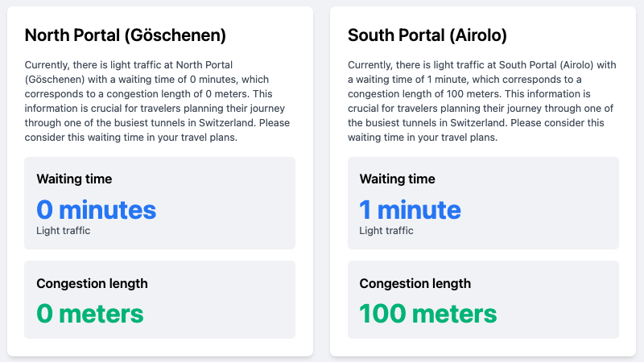The width and height of the screenshot is (644, 362).
Task: Click the 1 minute waiting time value
Action: click(x=410, y=210)
